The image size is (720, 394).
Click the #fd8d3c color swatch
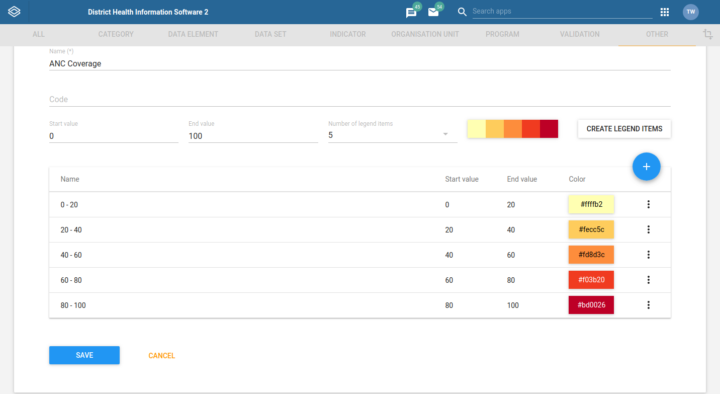coord(591,254)
